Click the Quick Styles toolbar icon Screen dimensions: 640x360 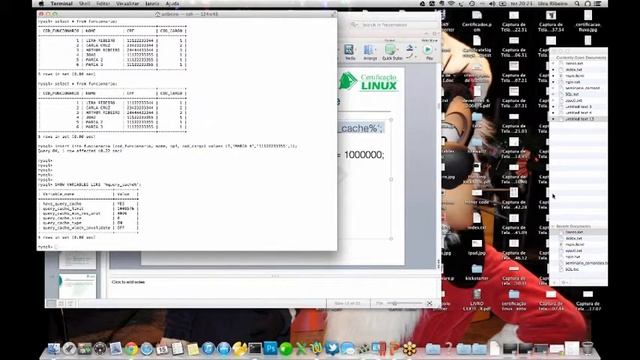pyautogui.click(x=392, y=52)
